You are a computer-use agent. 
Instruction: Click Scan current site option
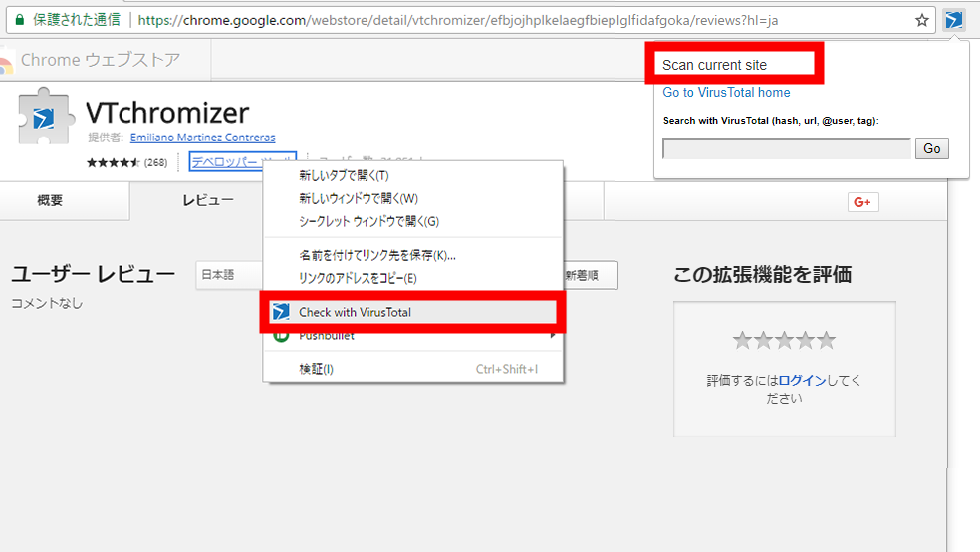(x=714, y=65)
